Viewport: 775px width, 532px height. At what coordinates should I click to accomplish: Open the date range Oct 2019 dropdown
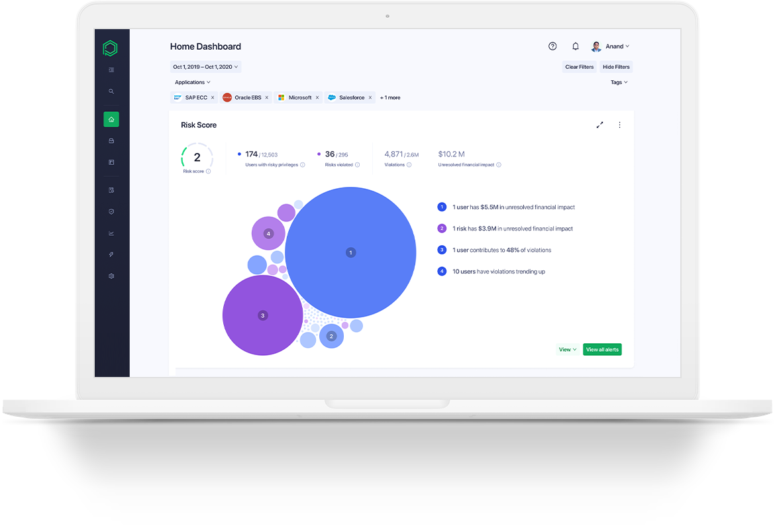pos(205,66)
